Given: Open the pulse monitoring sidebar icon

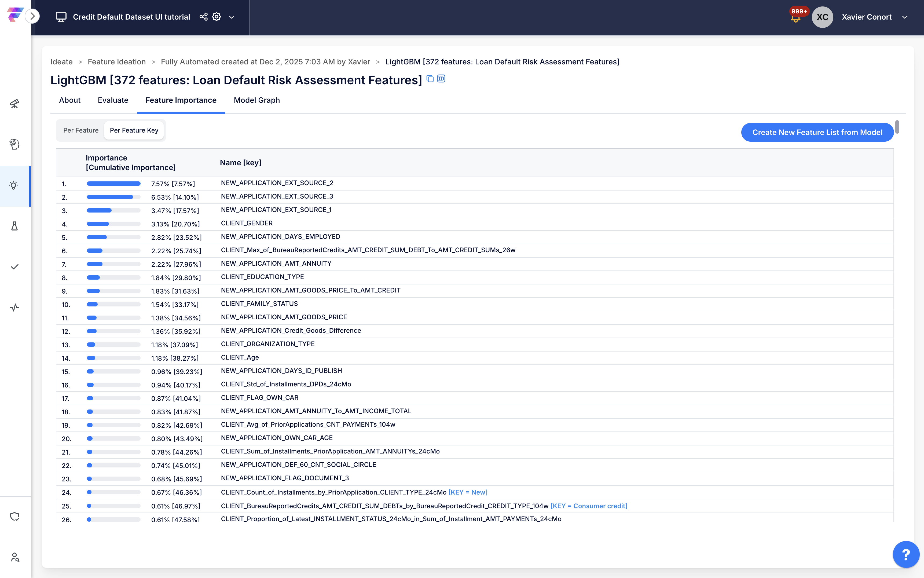Looking at the screenshot, I should point(14,307).
